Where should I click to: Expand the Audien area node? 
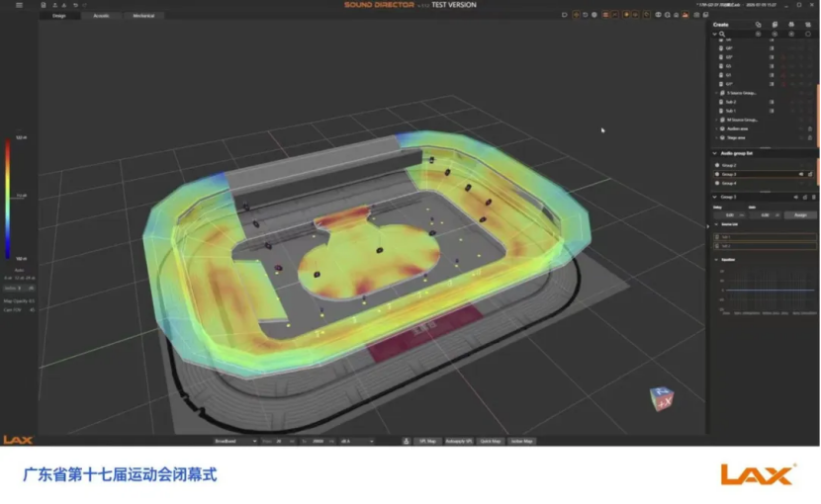(717, 128)
